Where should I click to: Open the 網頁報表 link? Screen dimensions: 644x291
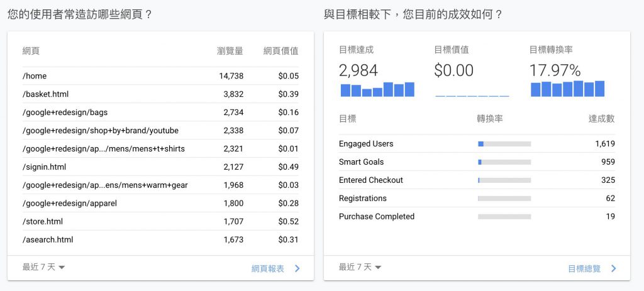(267, 268)
